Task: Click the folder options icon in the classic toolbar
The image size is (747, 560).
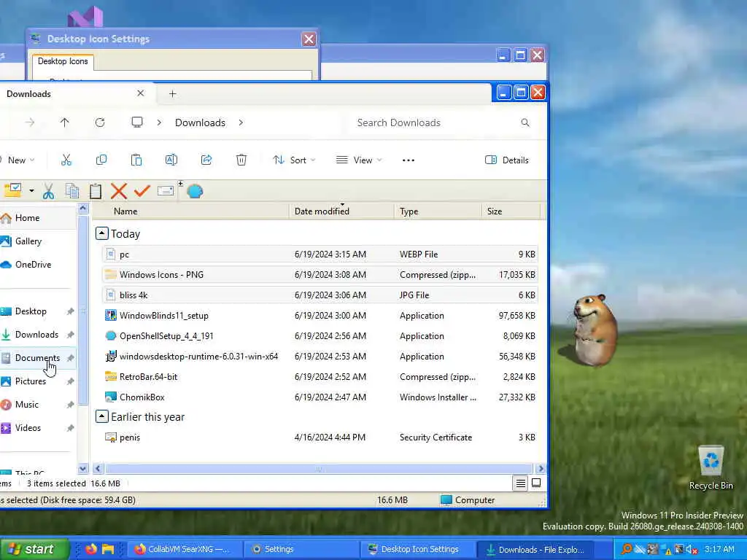Action: pos(12,190)
